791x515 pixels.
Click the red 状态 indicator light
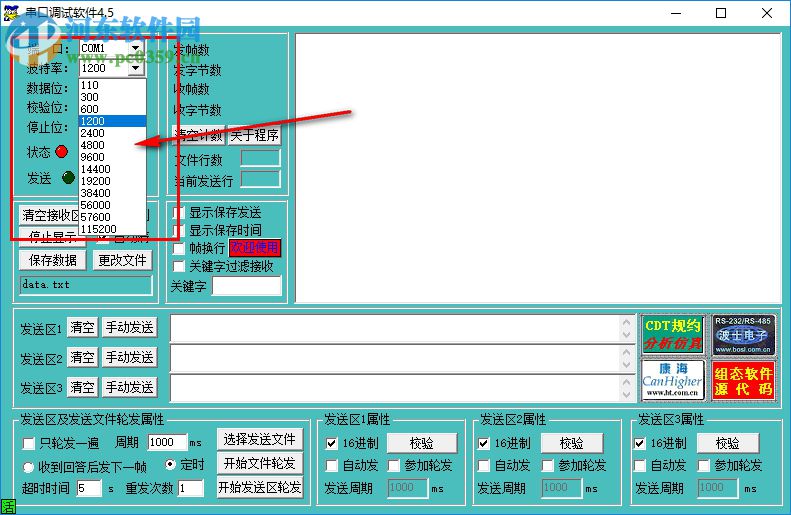click(x=62, y=151)
